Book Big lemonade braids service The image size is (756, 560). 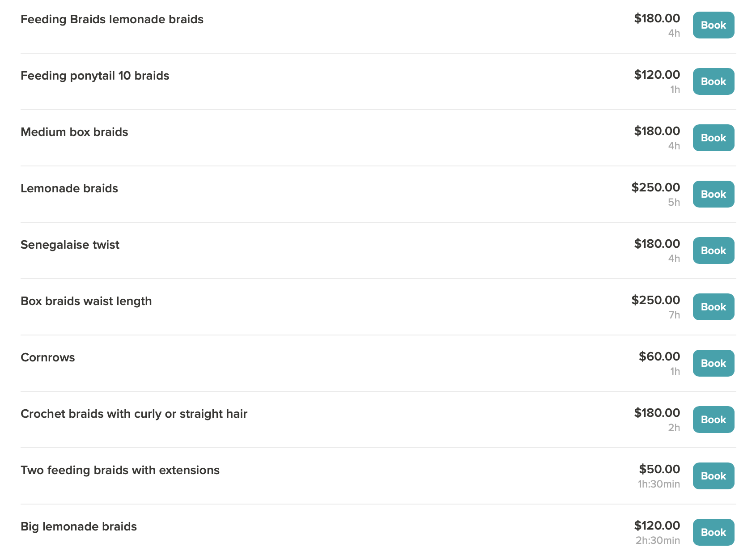pos(714,532)
